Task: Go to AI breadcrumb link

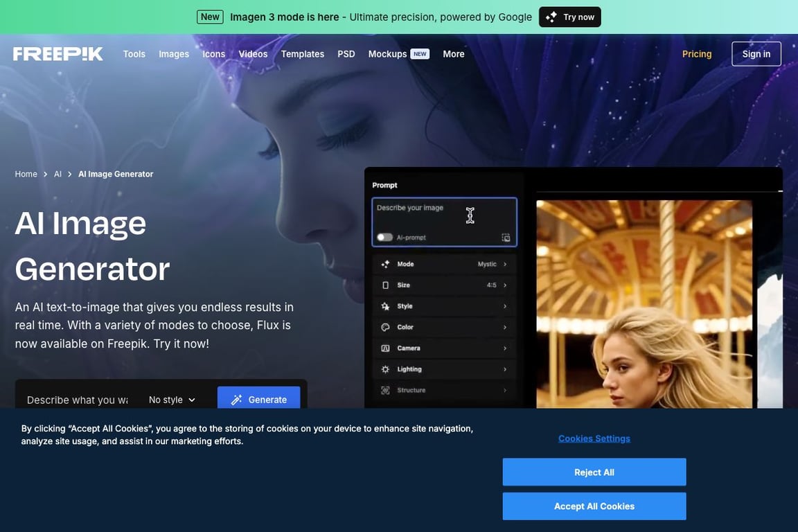Action: pyautogui.click(x=57, y=174)
